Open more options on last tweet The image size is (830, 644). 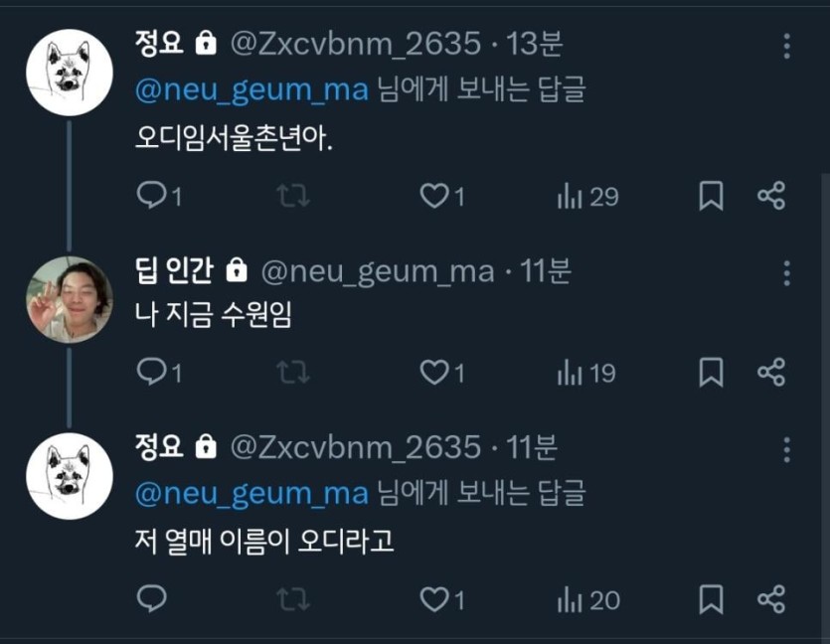786,449
